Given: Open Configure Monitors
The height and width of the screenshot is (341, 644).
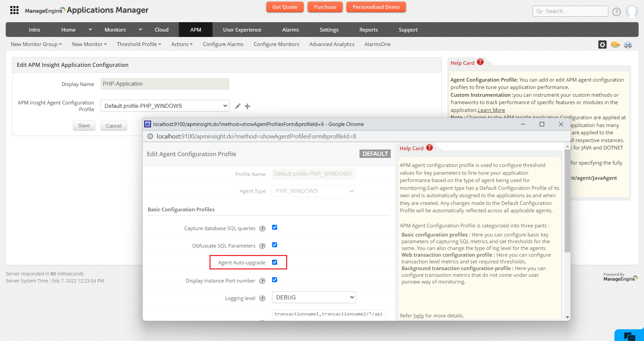Looking at the screenshot, I should [276, 44].
